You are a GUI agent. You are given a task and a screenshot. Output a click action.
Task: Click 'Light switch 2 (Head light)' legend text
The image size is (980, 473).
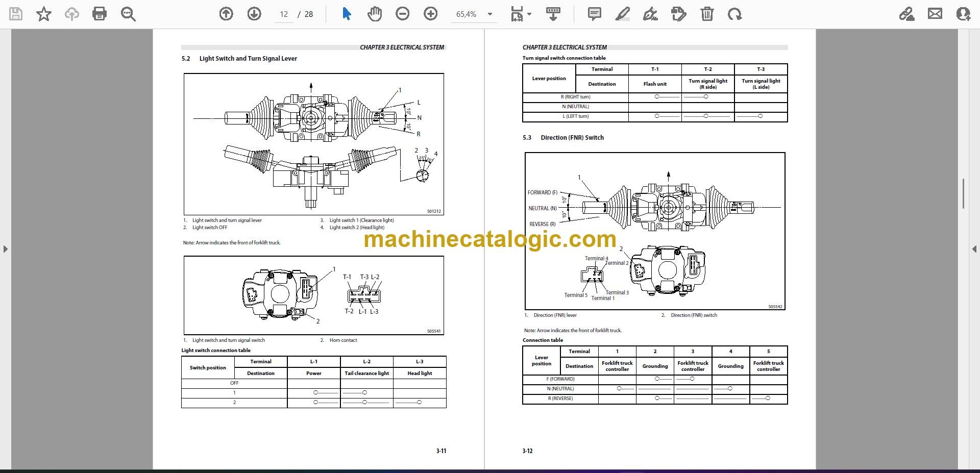pyautogui.click(x=357, y=228)
